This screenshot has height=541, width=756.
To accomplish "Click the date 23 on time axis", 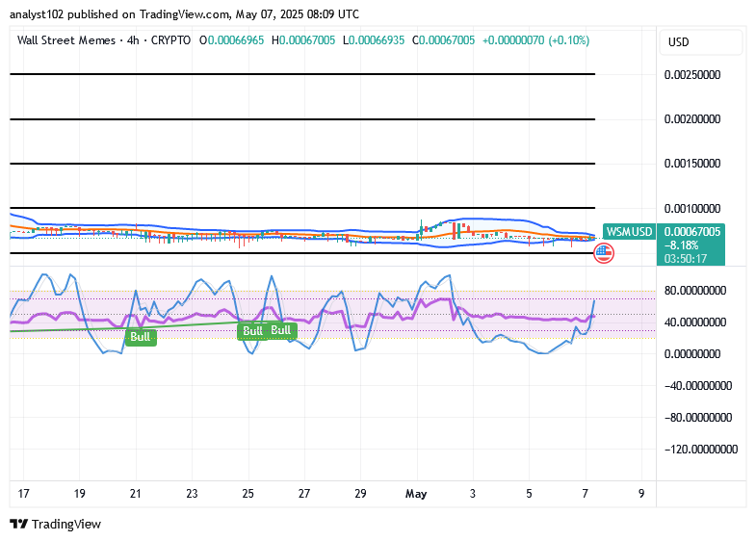I will [x=192, y=494].
